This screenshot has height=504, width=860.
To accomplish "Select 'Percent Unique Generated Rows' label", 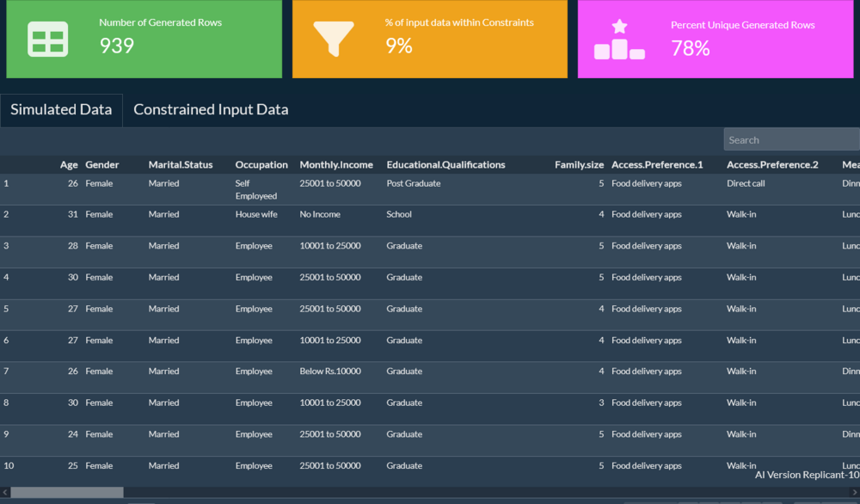I will (x=743, y=25).
